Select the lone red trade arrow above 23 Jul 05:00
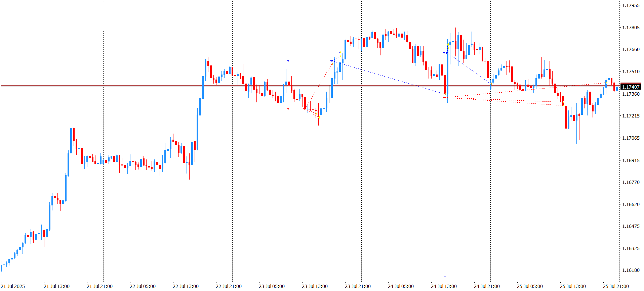Viewport: 644px width, 291px height. [x=288, y=109]
